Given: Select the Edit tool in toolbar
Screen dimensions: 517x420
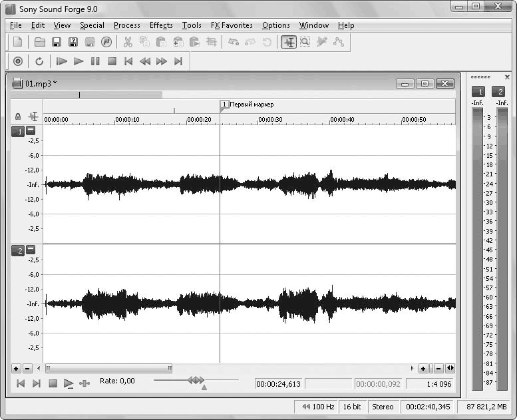Looking at the screenshot, I should pyautogui.click(x=288, y=42).
